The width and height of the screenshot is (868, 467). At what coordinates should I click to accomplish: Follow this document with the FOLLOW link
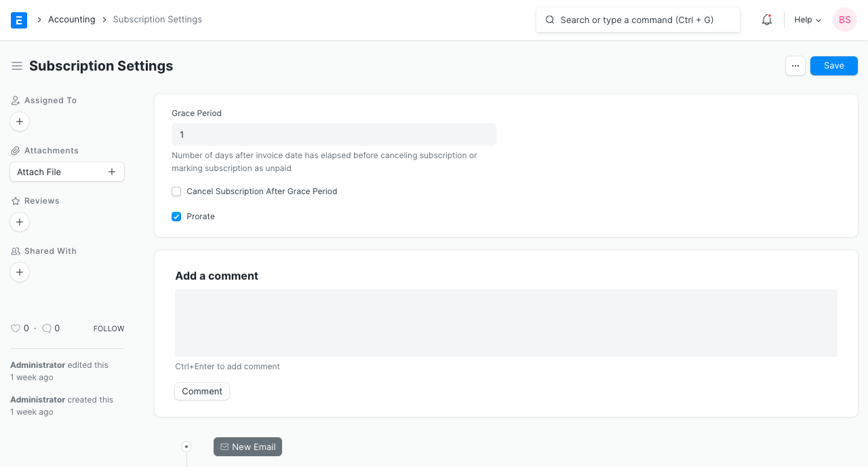pos(108,328)
